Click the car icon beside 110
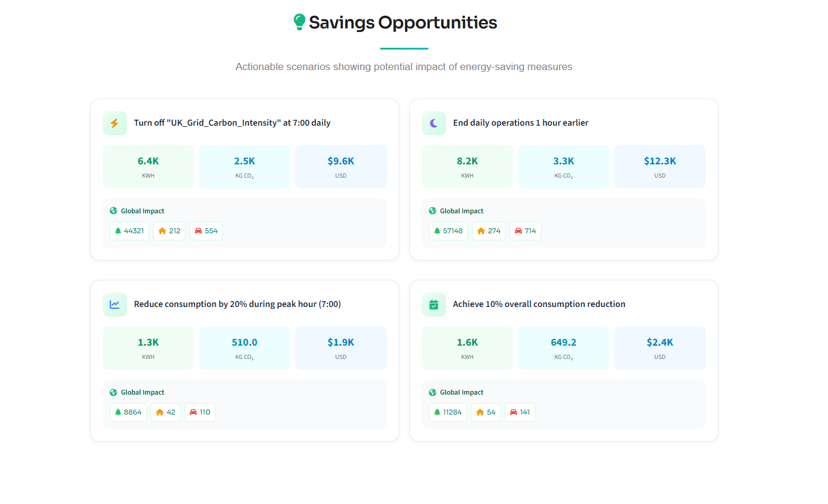 point(193,412)
